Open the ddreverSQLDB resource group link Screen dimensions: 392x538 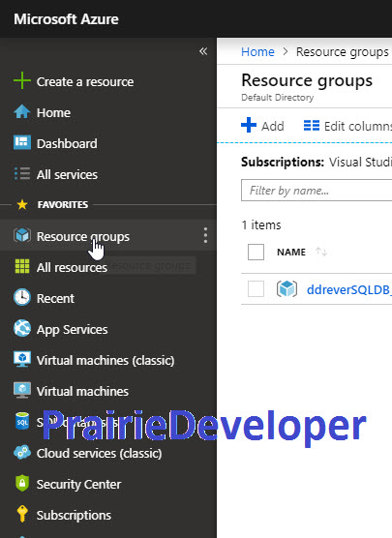[349, 289]
